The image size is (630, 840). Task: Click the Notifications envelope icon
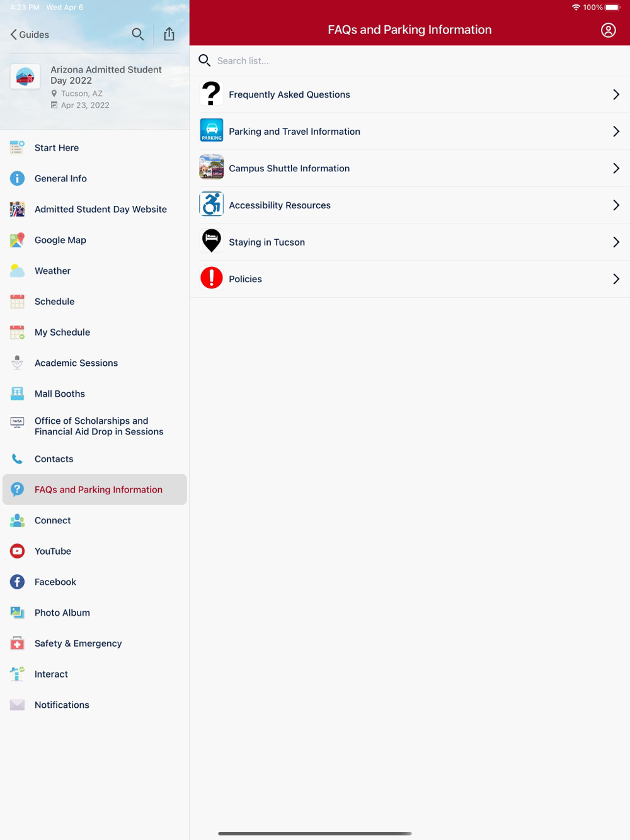click(x=17, y=705)
